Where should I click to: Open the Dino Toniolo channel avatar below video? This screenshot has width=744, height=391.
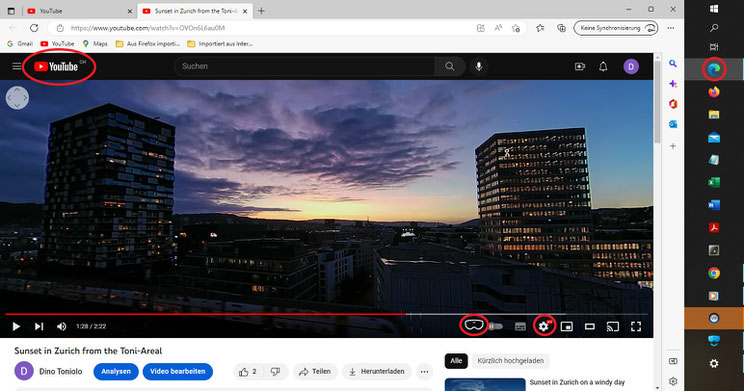pos(24,371)
